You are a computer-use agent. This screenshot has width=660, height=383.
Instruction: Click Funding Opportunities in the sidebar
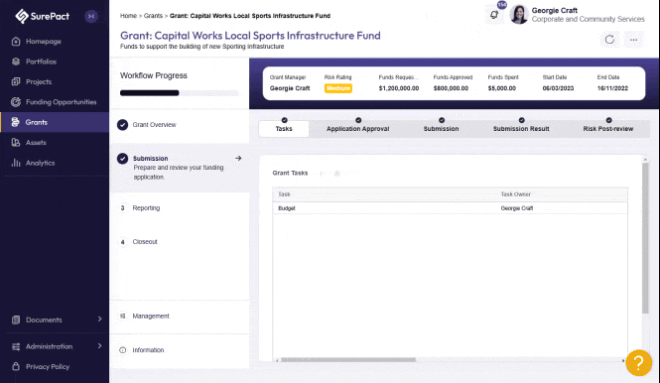coord(61,102)
